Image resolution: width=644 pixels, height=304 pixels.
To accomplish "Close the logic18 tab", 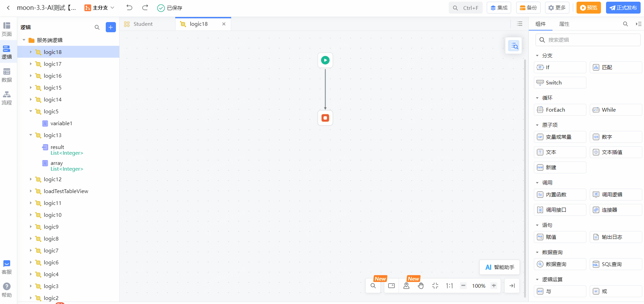I will 224,24.
